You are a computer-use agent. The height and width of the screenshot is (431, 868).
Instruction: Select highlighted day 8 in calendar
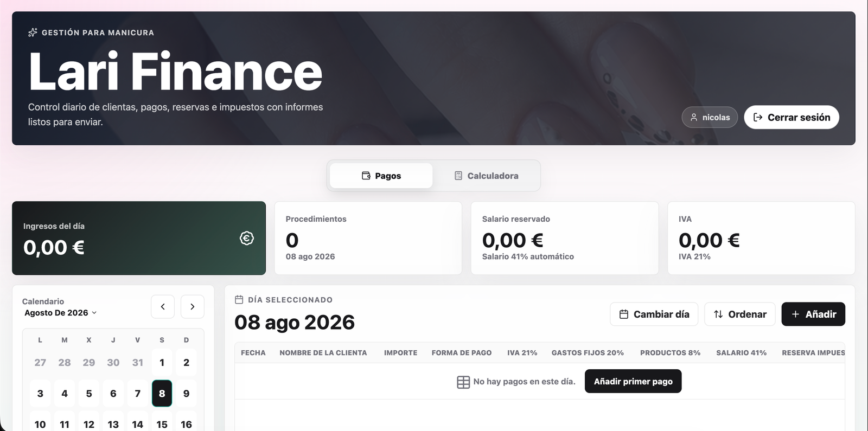(162, 394)
